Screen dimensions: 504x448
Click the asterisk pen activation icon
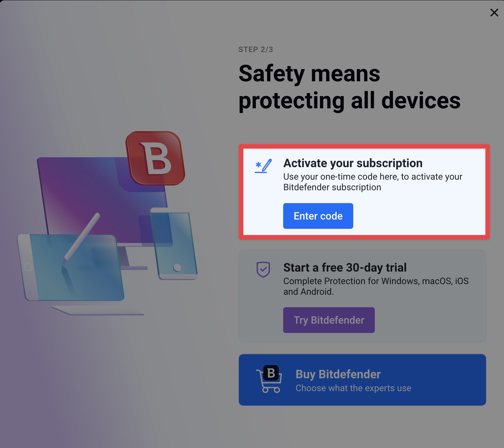point(263,166)
